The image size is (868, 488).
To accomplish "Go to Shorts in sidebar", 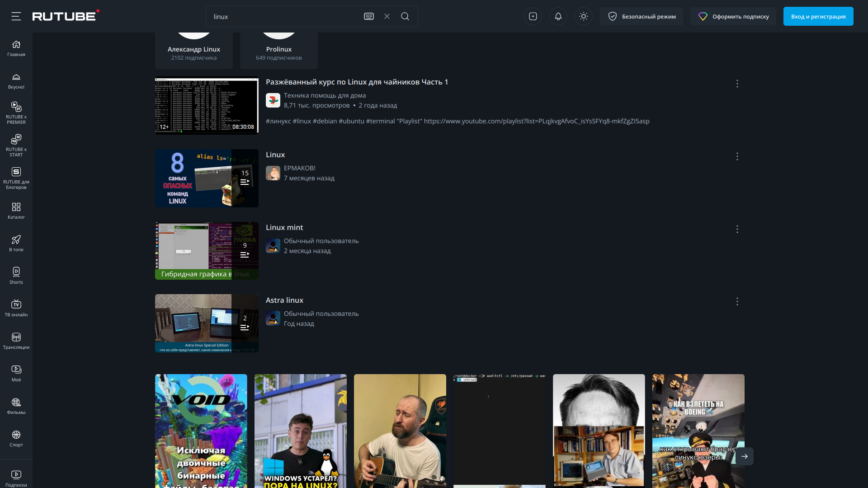I will [x=16, y=275].
